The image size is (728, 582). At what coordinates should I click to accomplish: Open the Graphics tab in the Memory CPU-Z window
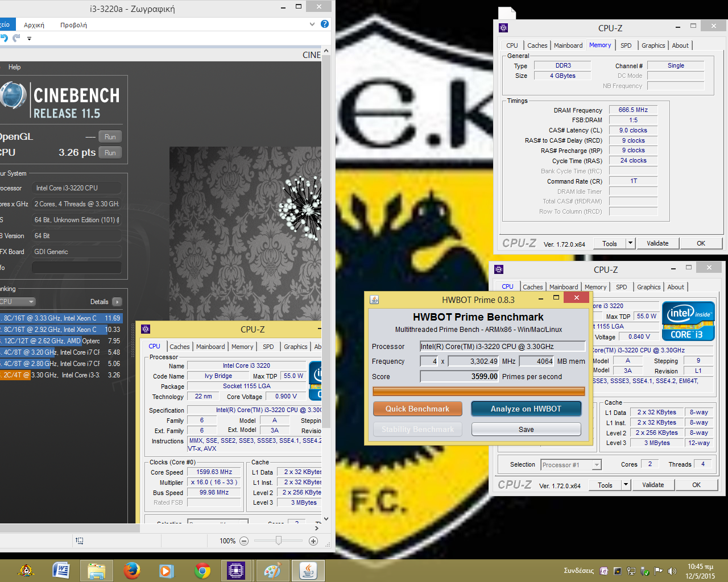pos(653,45)
